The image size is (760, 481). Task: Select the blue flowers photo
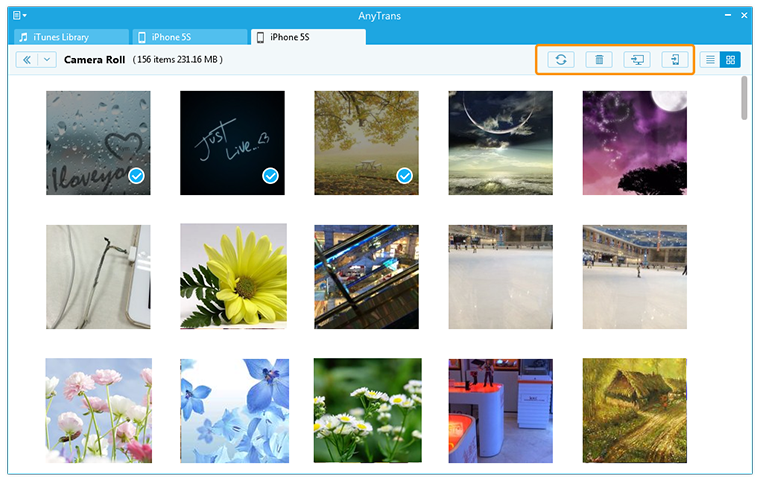(233, 410)
